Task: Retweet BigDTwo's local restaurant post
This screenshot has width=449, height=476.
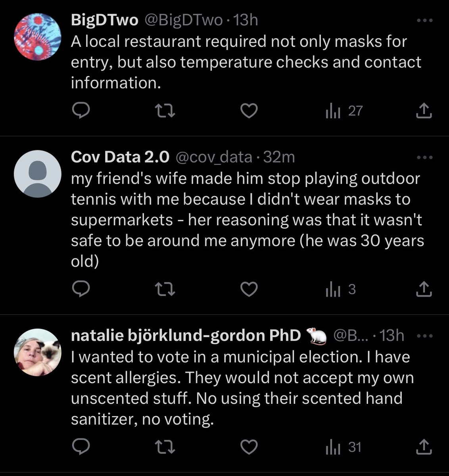Action: click(165, 111)
